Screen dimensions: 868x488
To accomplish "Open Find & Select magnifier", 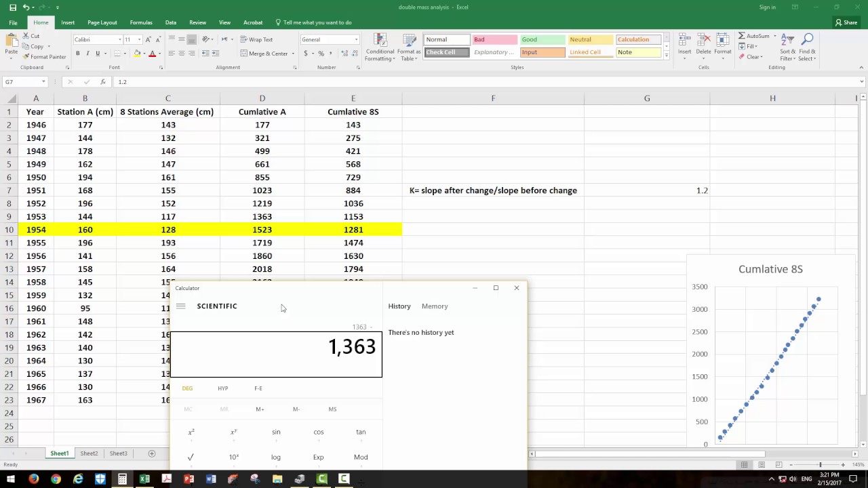I will (x=807, y=47).
